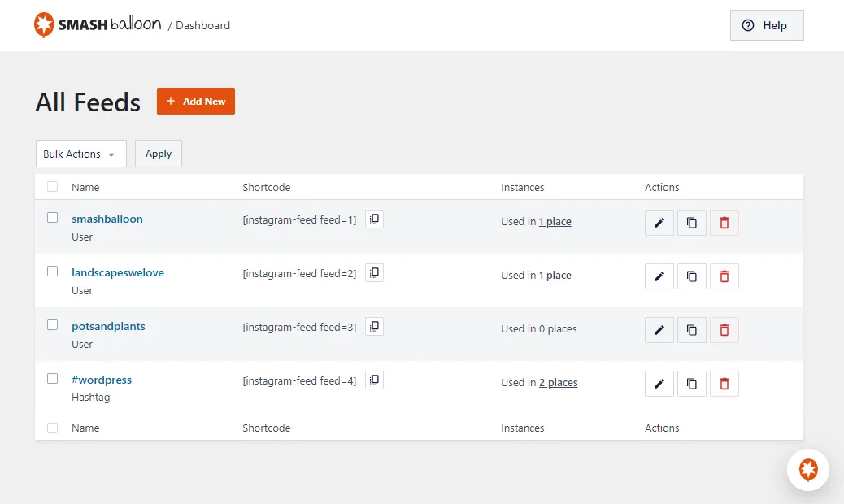Click the Hashtag type label under #wordpress
Viewport: 844px width, 504px height.
tap(90, 397)
